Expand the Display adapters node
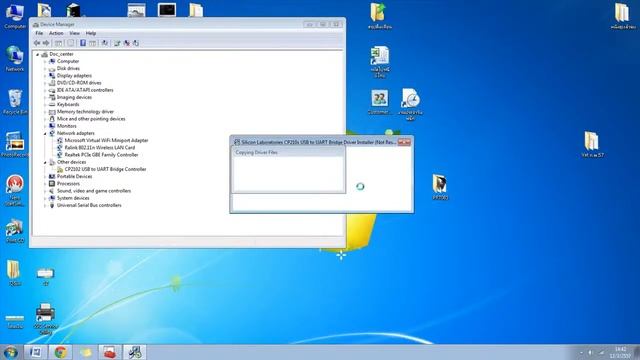The height and width of the screenshot is (360, 640). tap(45, 76)
